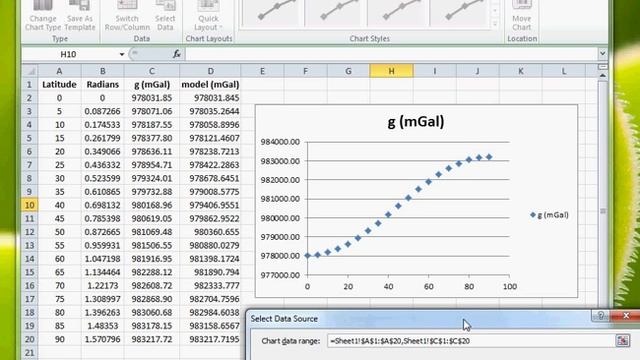
Task: Select column C header
Action: 151,71
